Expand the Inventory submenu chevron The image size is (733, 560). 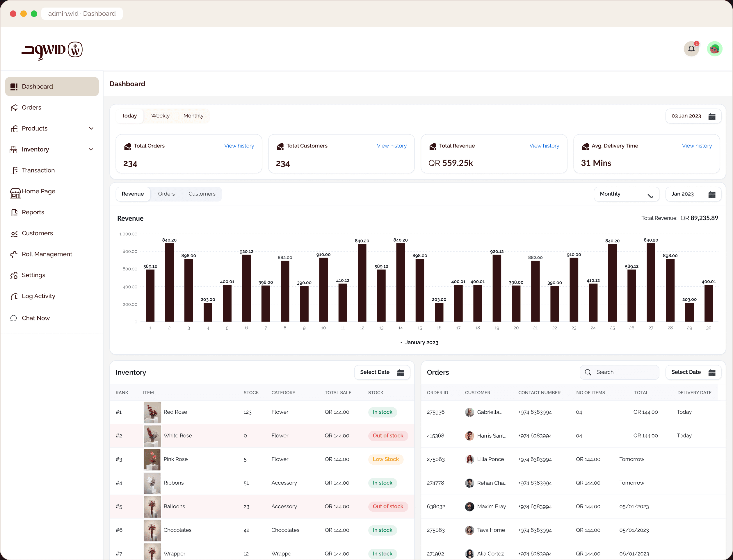pos(91,150)
